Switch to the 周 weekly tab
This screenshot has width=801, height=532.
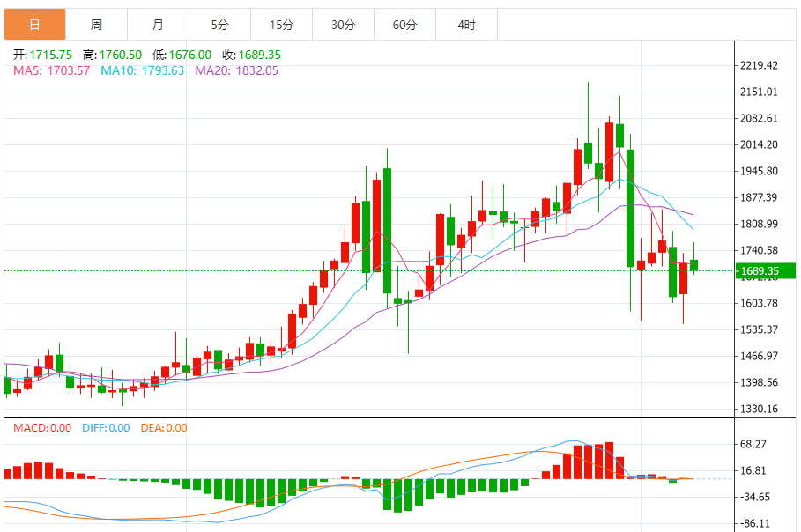(96, 25)
